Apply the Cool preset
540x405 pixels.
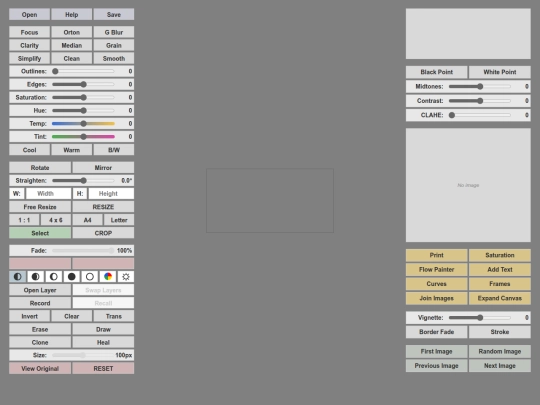[29, 150]
